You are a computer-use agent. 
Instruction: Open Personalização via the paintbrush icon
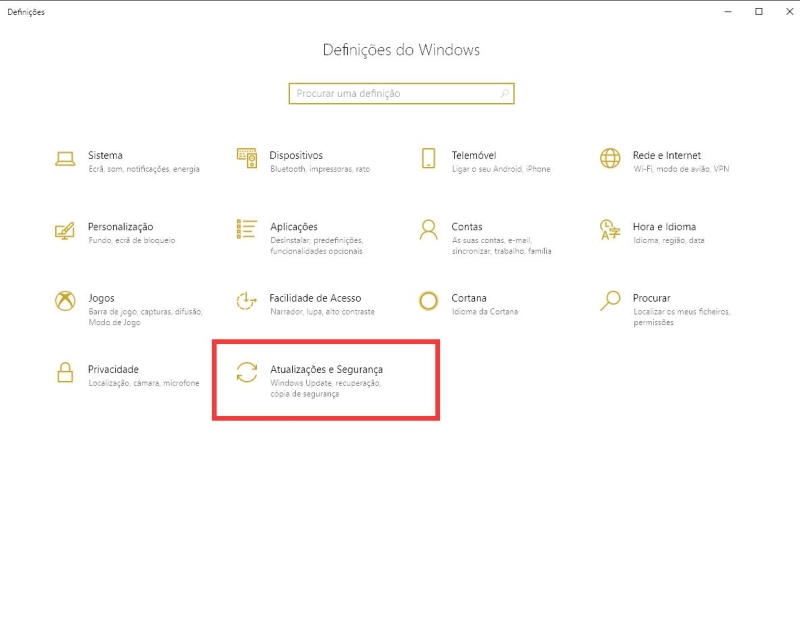(x=63, y=232)
